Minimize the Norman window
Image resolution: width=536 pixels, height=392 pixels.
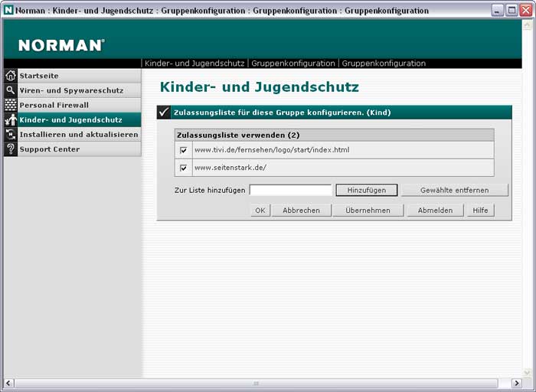pyautogui.click(x=498, y=10)
